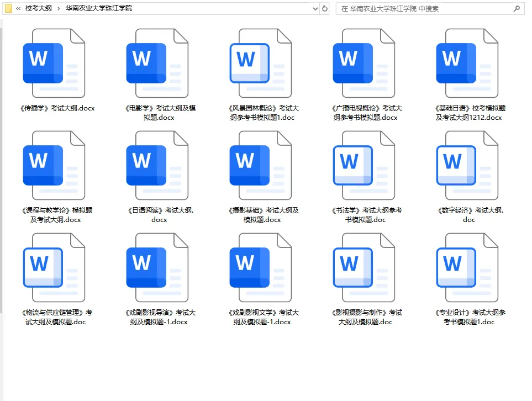532x401 pixels.
Task: Click file name 《传播学》考试大纲.docx
Action: tap(57, 108)
